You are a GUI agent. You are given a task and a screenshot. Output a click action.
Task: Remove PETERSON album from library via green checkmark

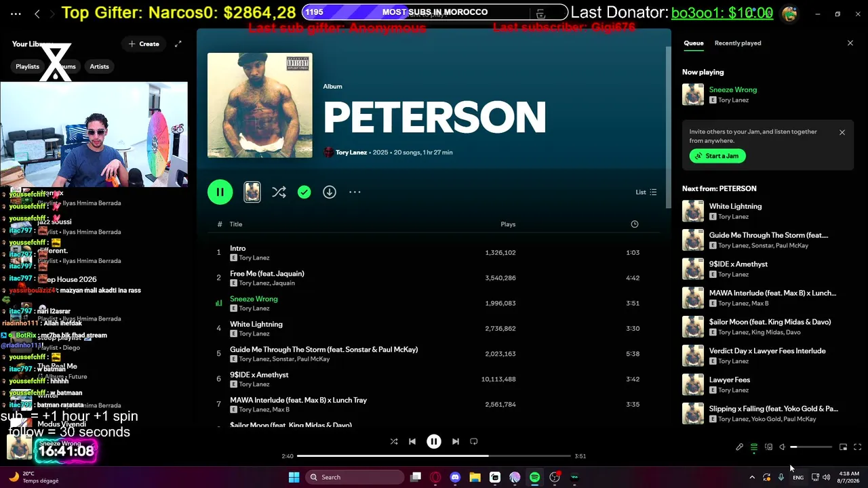point(304,192)
